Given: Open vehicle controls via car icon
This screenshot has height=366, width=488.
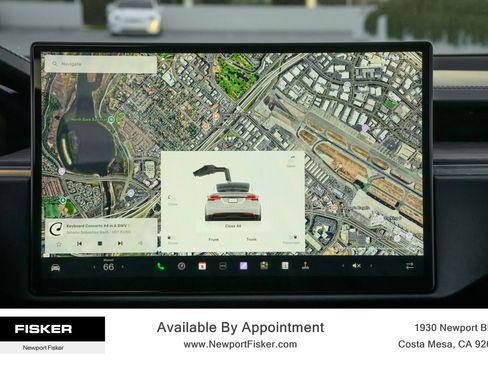Looking at the screenshot, I should coord(55,267).
